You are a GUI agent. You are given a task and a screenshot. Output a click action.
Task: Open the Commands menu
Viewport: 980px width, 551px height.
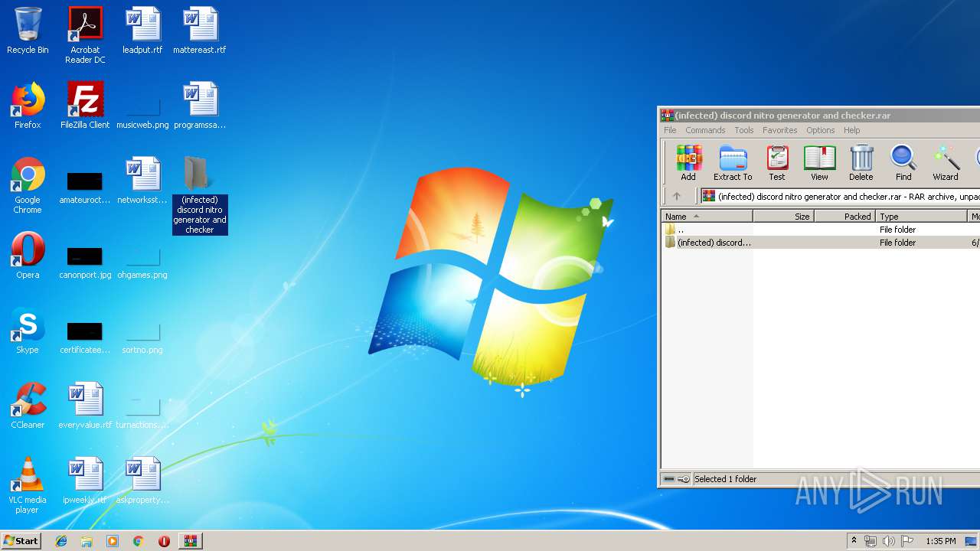pyautogui.click(x=705, y=130)
